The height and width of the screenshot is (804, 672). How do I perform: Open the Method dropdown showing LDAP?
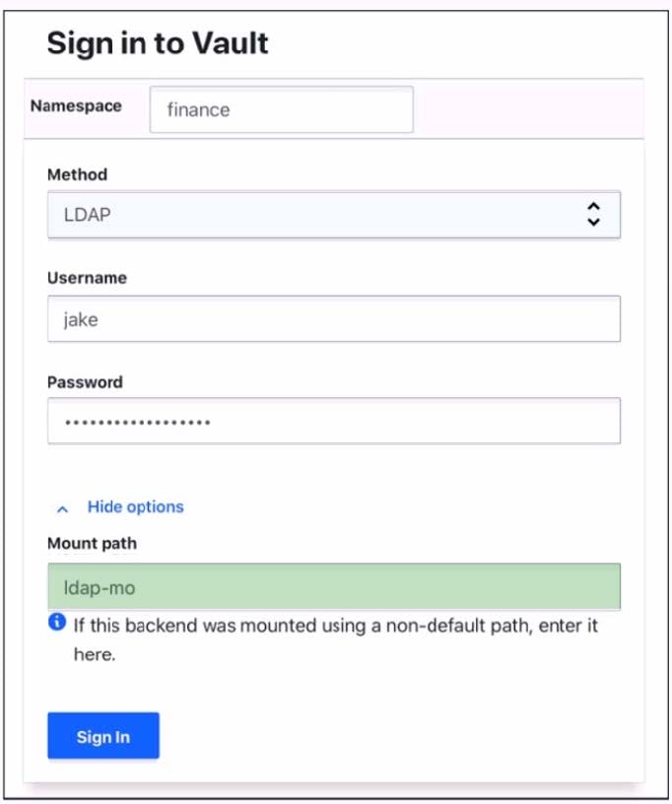(x=333, y=214)
